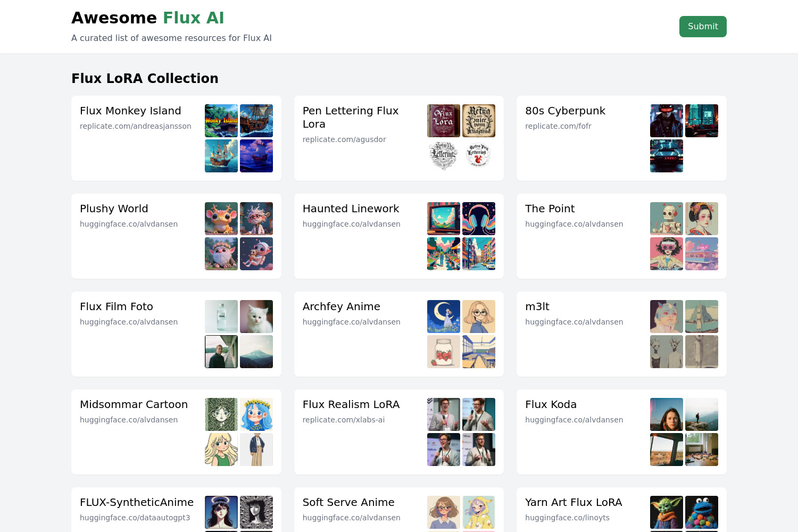Screen dimensions: 798x532
Task: Click the replicate.com/xlabs-ai source text
Action: click(344, 420)
